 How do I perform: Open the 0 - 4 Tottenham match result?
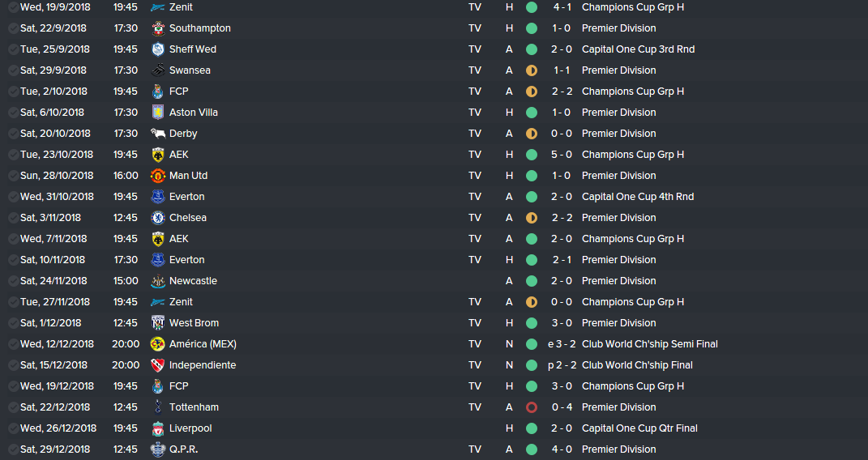click(x=562, y=407)
